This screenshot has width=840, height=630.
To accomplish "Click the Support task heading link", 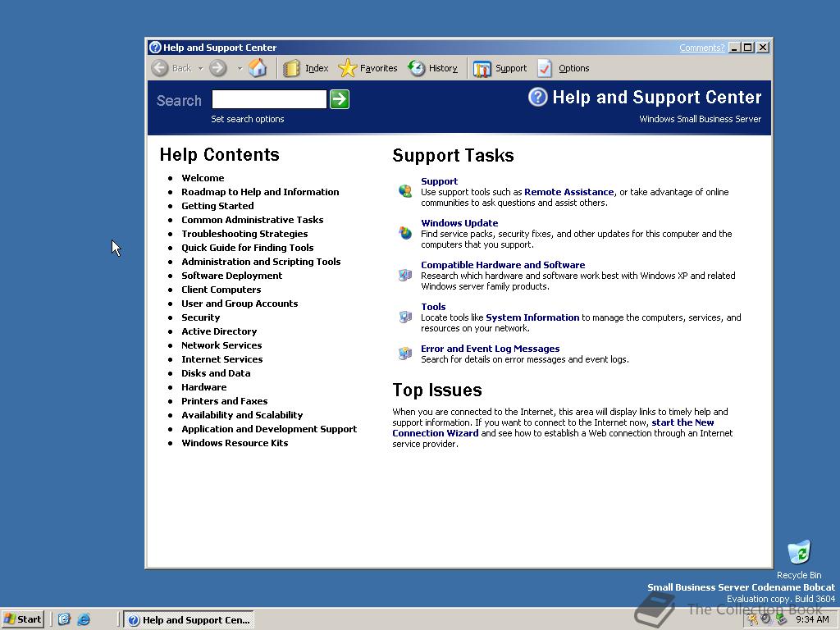I will [x=440, y=181].
